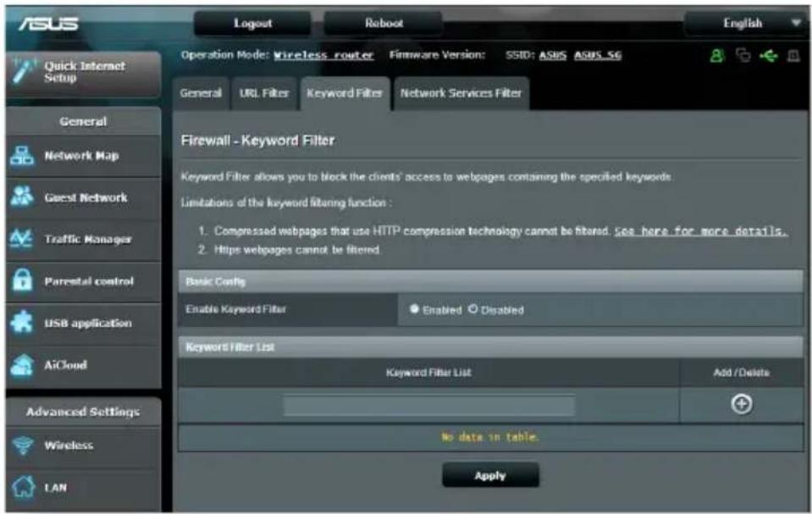
Task: Click the green USB status icon
Action: [x=769, y=55]
